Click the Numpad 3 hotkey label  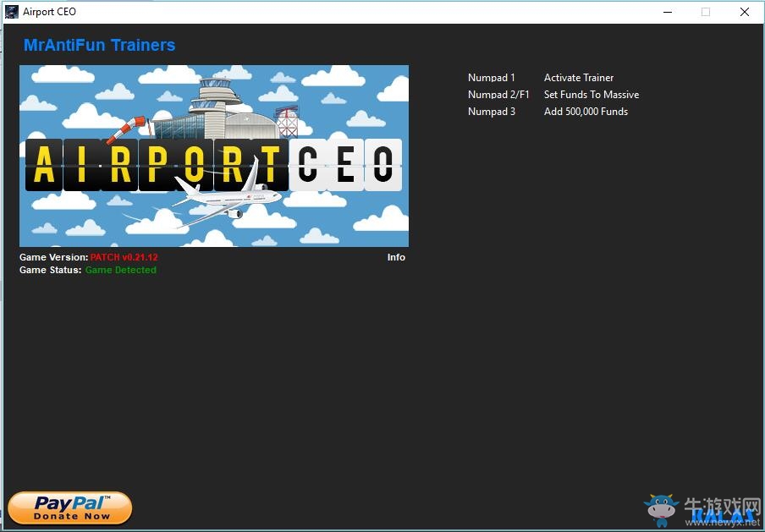point(492,112)
